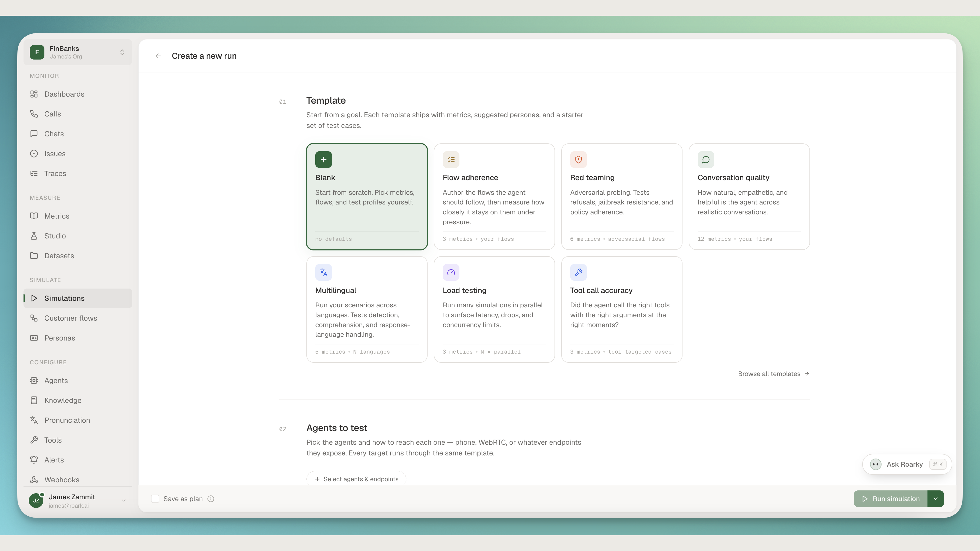Screen dimensions: 980x551
Task: Click '3 metrics • tool-targeted cases' text
Action: (621, 352)
